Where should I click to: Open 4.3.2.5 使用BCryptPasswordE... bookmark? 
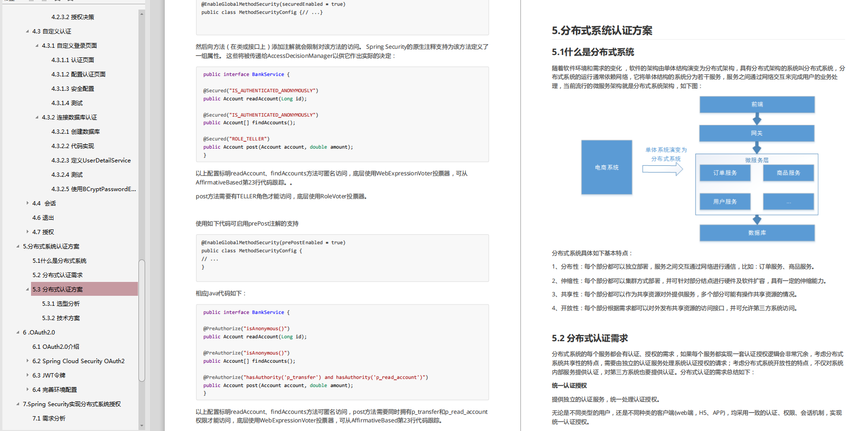click(94, 189)
